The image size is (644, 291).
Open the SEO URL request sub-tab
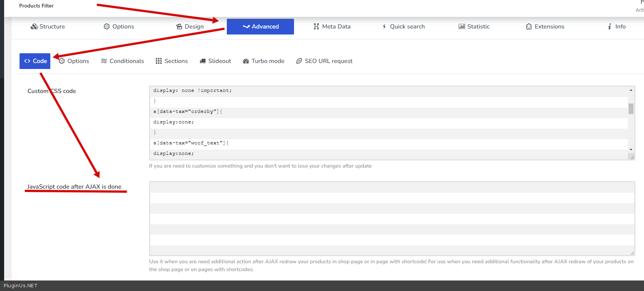pyautogui.click(x=324, y=61)
